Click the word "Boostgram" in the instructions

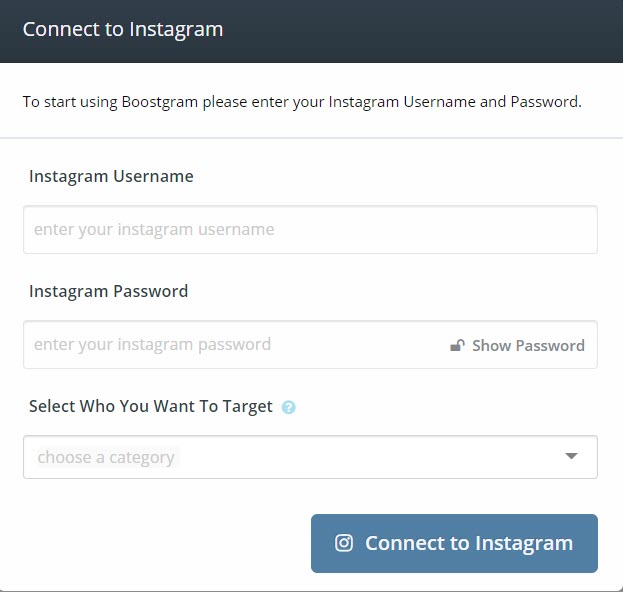tap(160, 102)
